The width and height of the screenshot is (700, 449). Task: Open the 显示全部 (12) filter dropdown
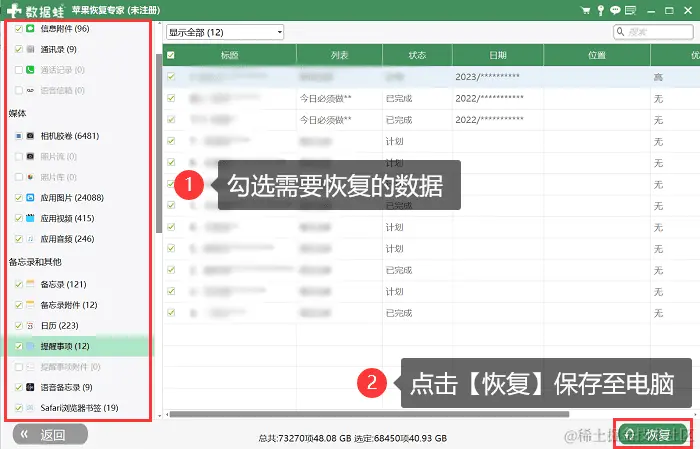tap(225, 32)
